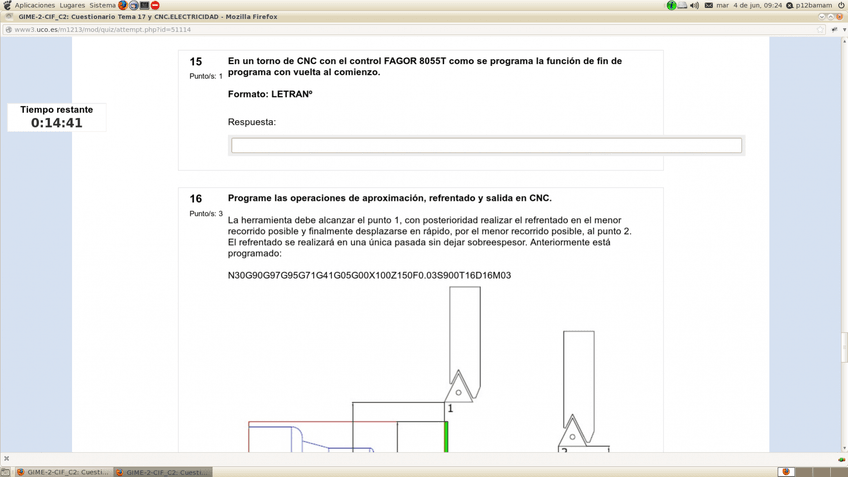Click the address bar URL text

100,29
